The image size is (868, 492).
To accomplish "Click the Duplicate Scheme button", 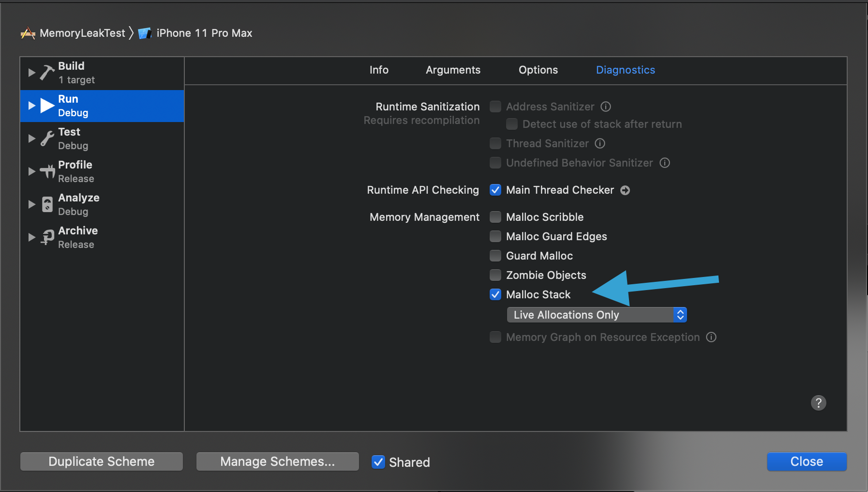I will pyautogui.click(x=102, y=461).
